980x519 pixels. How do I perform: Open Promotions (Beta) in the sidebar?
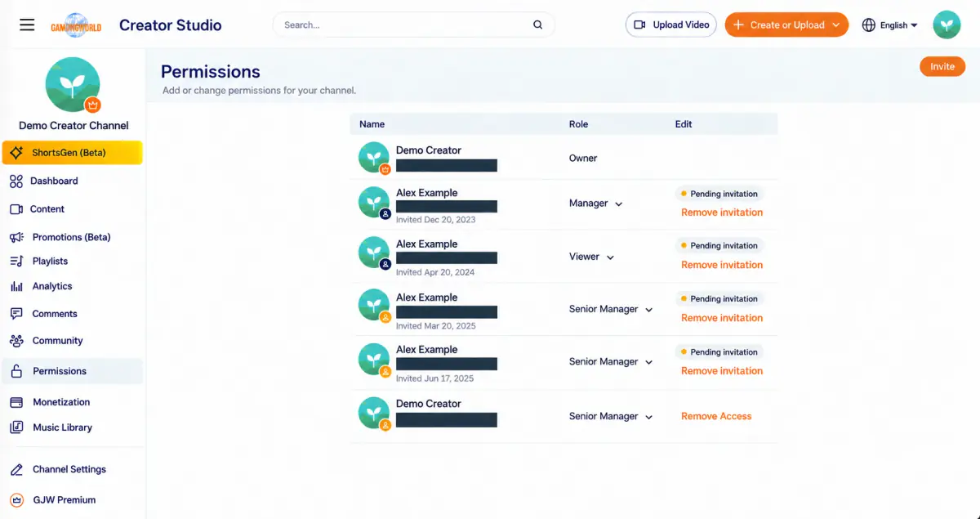coord(71,237)
